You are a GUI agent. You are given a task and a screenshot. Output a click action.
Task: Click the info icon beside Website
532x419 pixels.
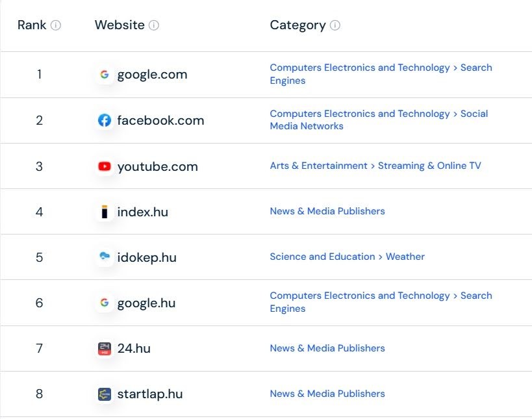click(x=154, y=25)
